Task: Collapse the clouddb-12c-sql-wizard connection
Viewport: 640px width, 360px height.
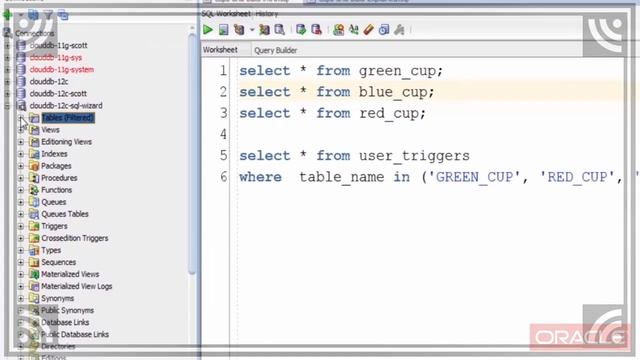Action: coord(7,106)
